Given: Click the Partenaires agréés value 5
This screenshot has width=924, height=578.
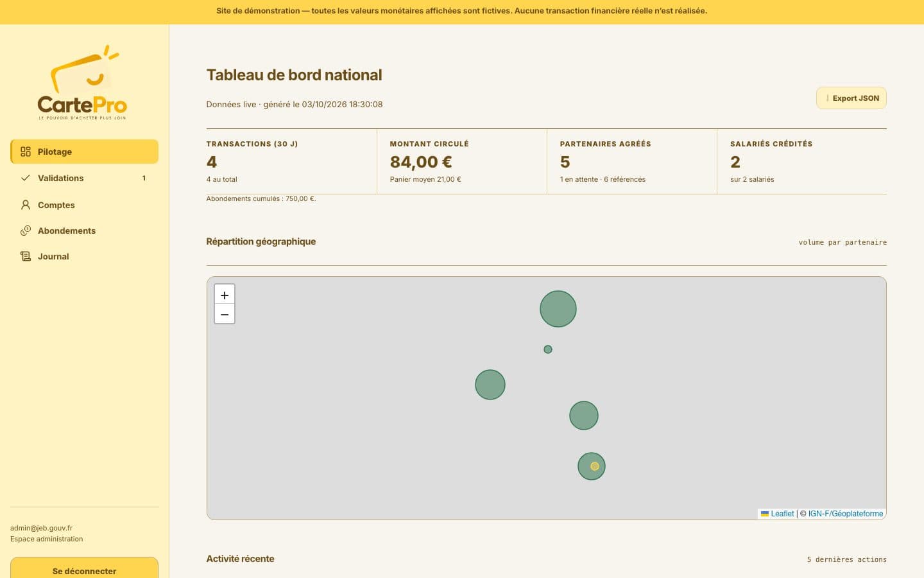Looking at the screenshot, I should (x=565, y=162).
